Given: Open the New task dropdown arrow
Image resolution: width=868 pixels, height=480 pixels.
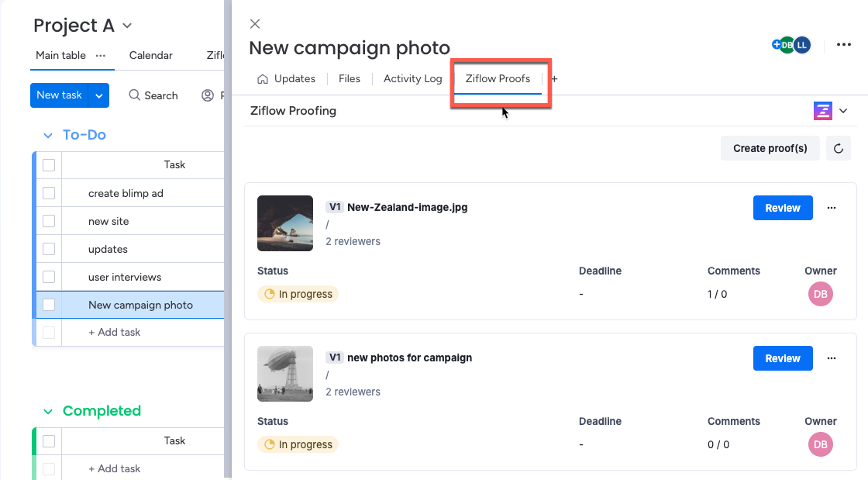Looking at the screenshot, I should point(98,95).
